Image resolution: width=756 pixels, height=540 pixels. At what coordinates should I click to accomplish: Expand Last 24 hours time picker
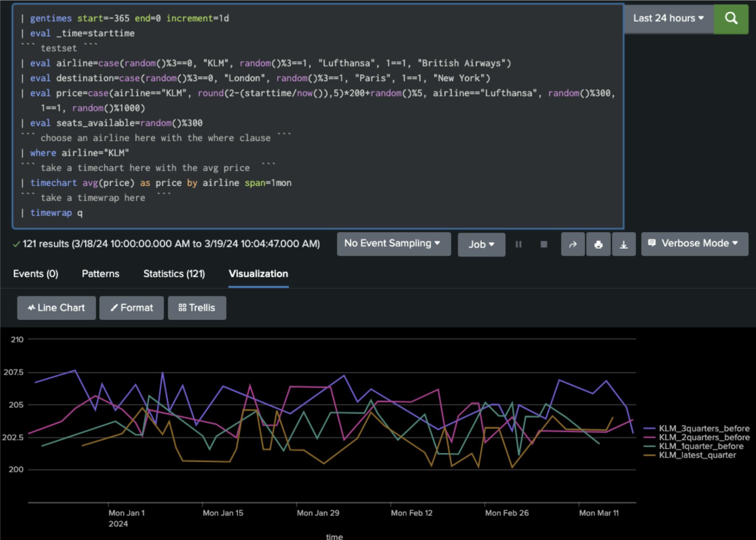[668, 18]
